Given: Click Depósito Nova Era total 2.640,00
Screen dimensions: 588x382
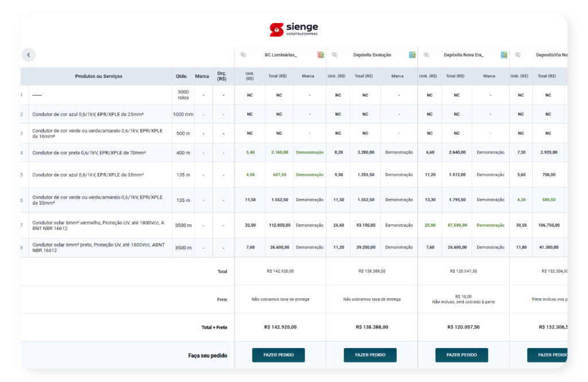Looking at the screenshot, I should 457,153.
